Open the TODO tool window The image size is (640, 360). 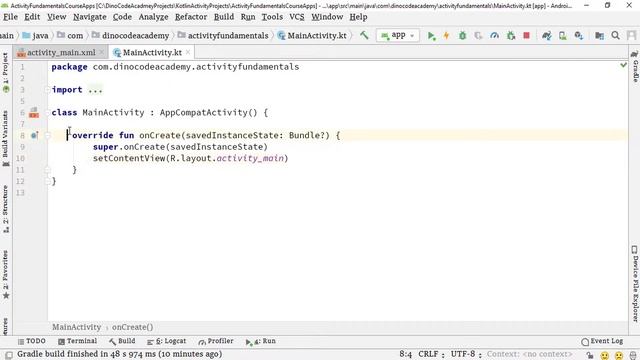tap(32, 341)
